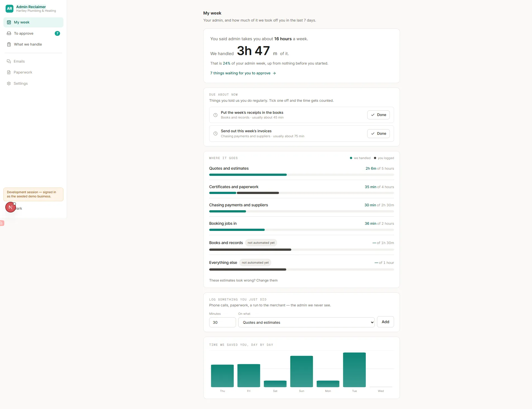Click the pink feed icon at left edge
The height and width of the screenshot is (409, 532).
tap(2, 223)
